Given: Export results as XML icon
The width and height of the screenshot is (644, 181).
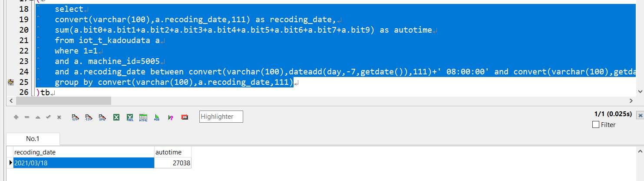Looking at the screenshot, I should 102,117.
